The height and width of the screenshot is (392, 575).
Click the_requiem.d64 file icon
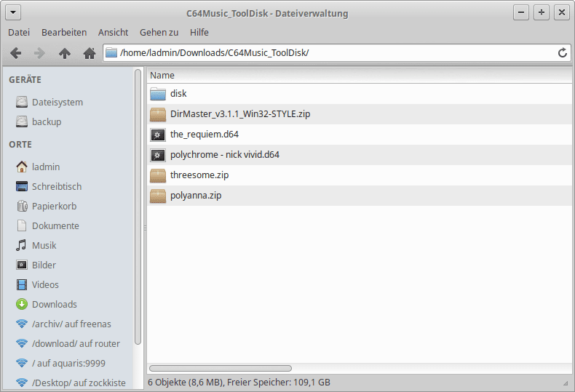point(158,135)
